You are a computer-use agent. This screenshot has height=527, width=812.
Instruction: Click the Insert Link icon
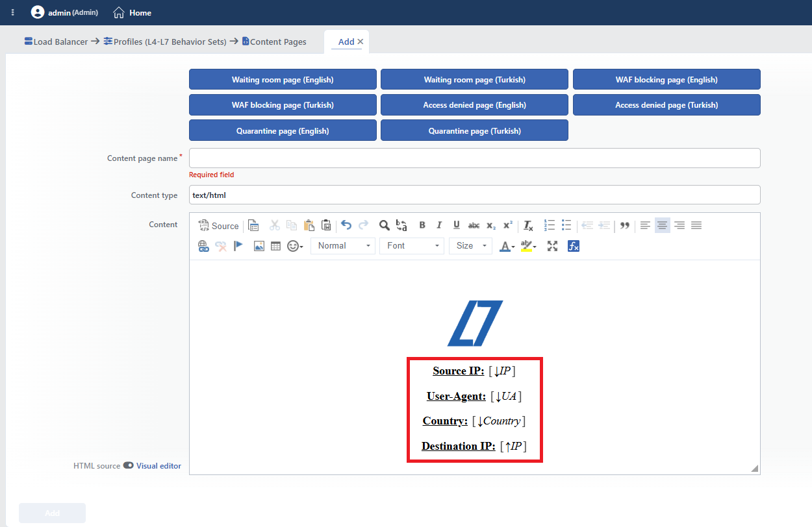tap(203, 246)
